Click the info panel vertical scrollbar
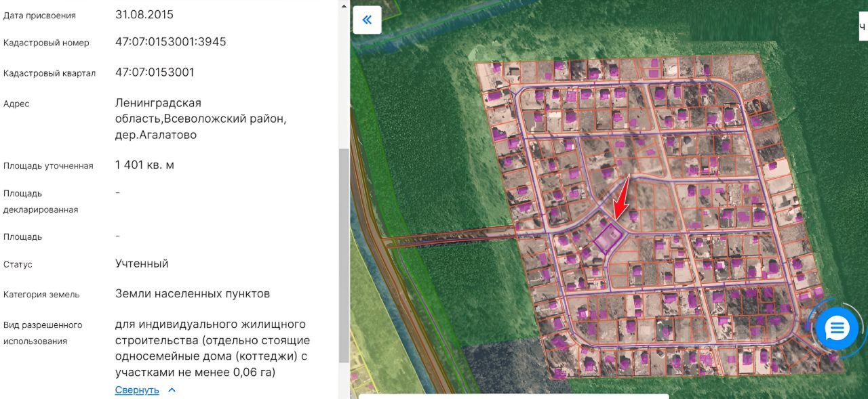Viewport: 868px width, 399px height. 344,256
